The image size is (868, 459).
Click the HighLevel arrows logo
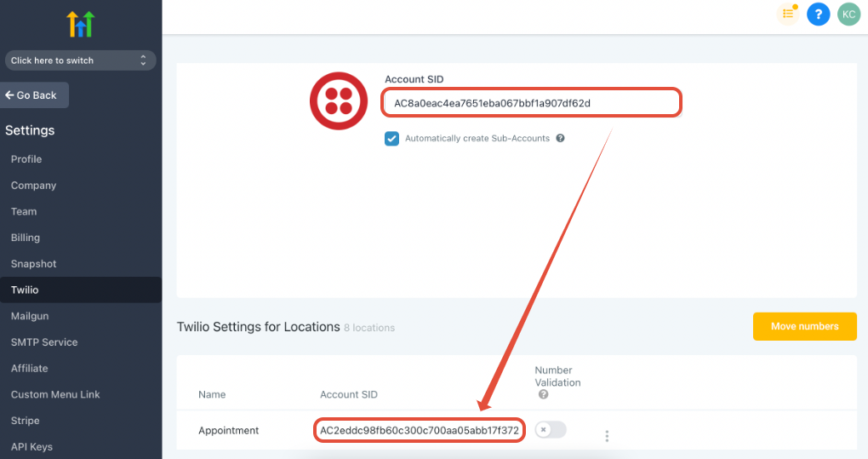81,24
